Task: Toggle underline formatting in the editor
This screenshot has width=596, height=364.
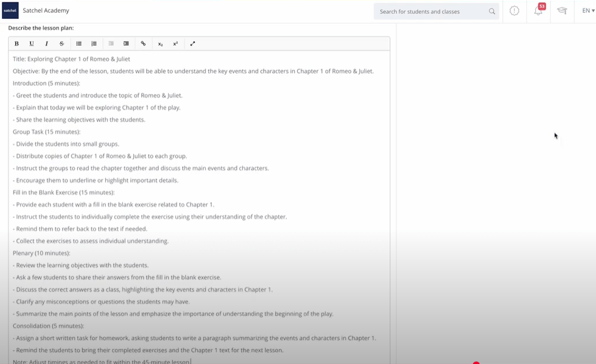Action: point(32,44)
